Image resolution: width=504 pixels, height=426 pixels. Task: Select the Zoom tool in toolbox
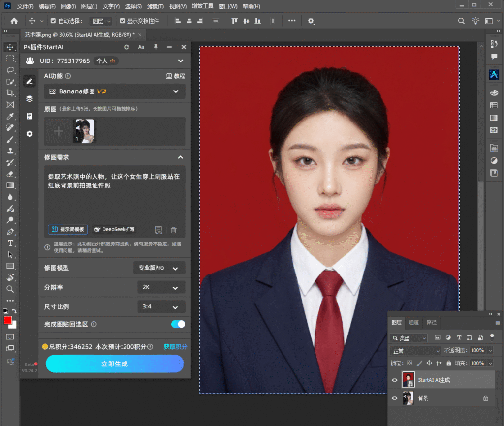pos(10,289)
